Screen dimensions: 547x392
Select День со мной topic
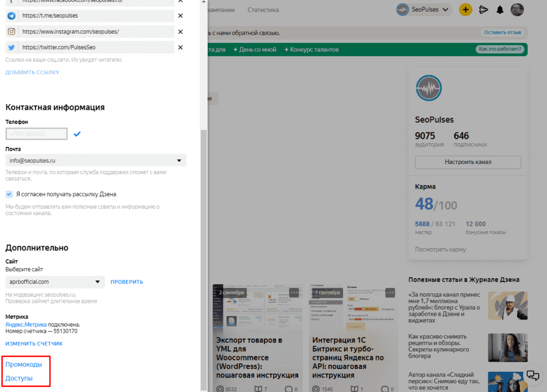[x=255, y=50]
